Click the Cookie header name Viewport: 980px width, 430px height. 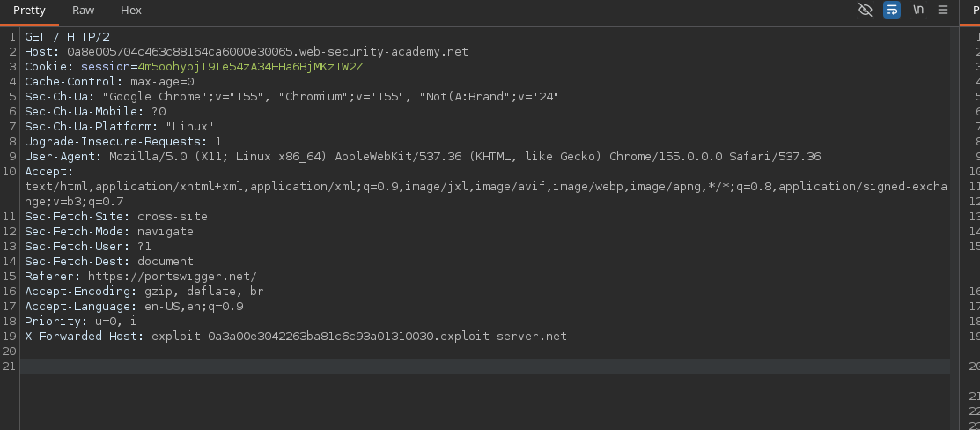click(x=49, y=67)
